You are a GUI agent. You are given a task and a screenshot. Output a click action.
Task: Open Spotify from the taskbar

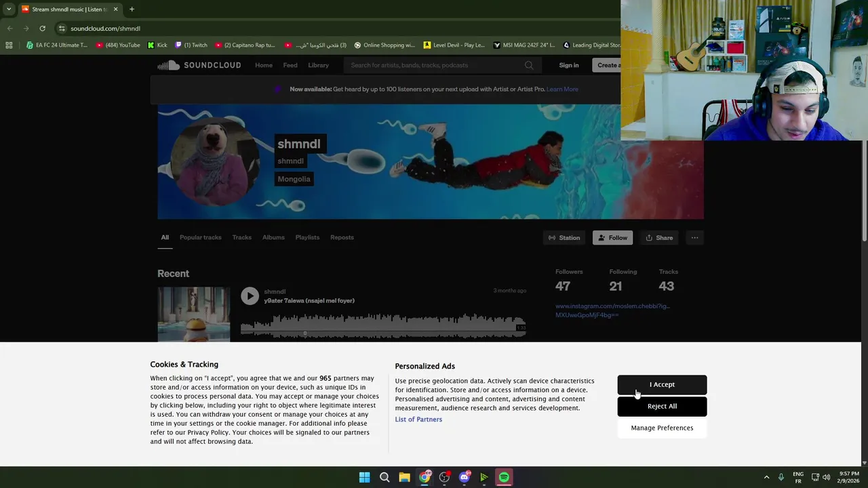[x=504, y=477]
